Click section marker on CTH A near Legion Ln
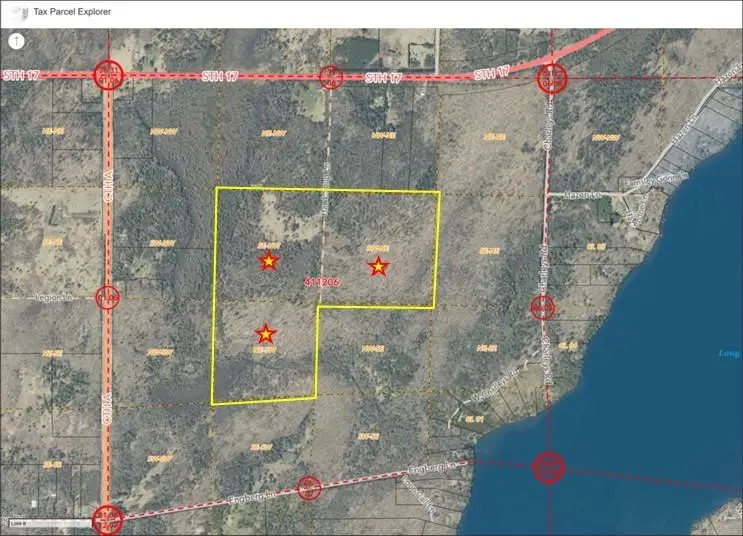This screenshot has width=743, height=536. (x=108, y=298)
